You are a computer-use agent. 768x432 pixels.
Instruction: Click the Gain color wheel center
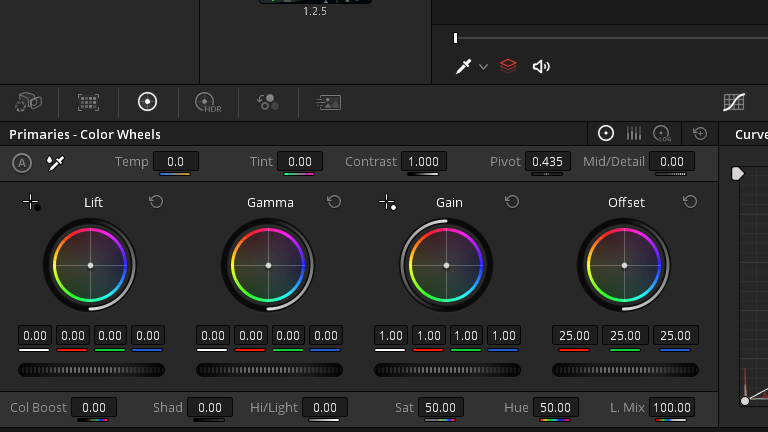pyautogui.click(x=446, y=265)
